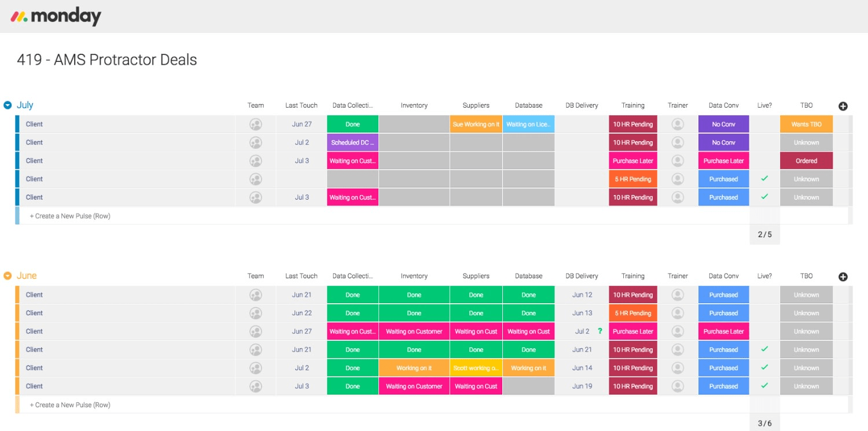Click board title 419 - AMS Protractor Deals
Viewport: 868px width, 431px height.
tap(106, 60)
